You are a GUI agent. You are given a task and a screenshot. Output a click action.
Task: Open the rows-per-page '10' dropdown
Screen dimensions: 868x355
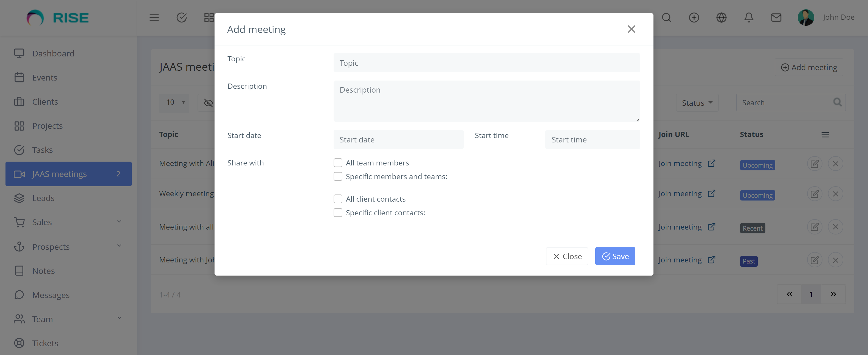tap(174, 102)
